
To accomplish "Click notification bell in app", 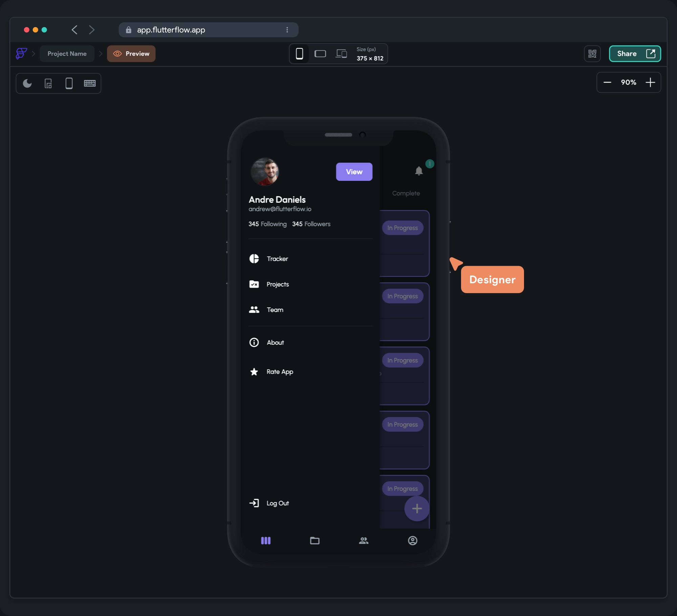I will tap(419, 171).
